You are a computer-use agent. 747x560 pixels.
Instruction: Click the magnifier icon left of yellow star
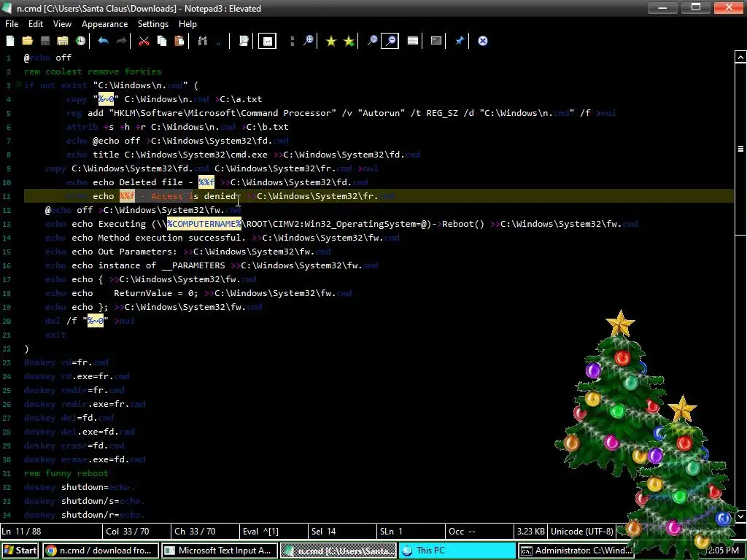309,41
